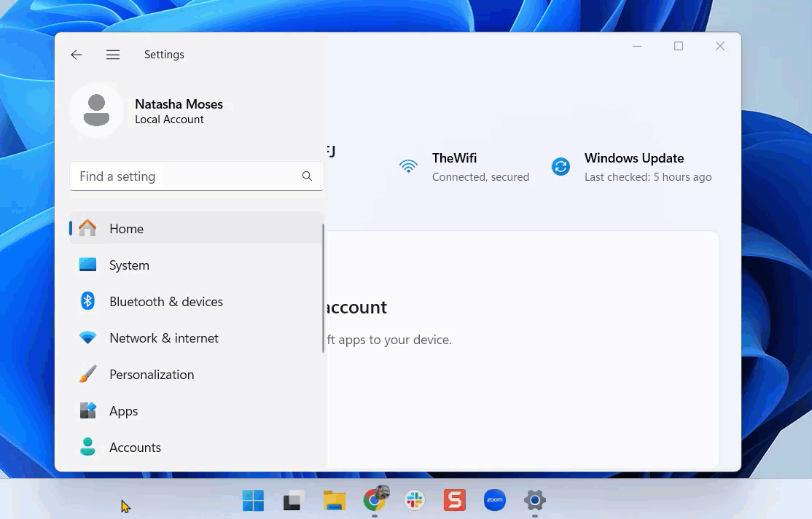812x519 pixels.
Task: Click the Bluetooth icon in sidebar
Action: tap(87, 301)
